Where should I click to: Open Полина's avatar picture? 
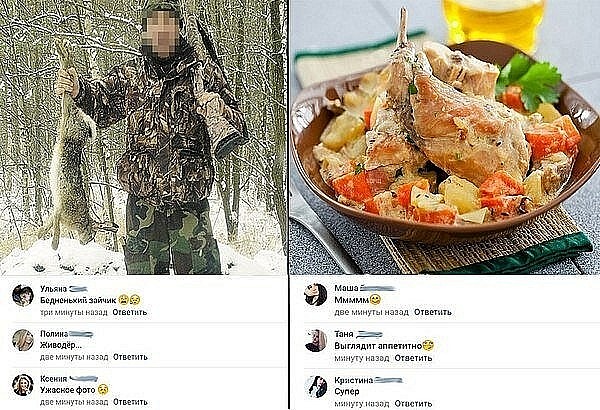click(x=23, y=340)
